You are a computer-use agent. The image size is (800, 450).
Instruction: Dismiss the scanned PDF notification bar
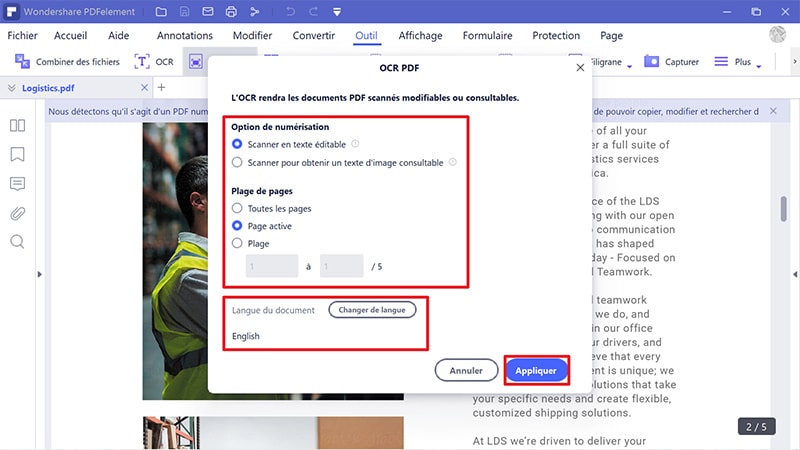tap(773, 111)
